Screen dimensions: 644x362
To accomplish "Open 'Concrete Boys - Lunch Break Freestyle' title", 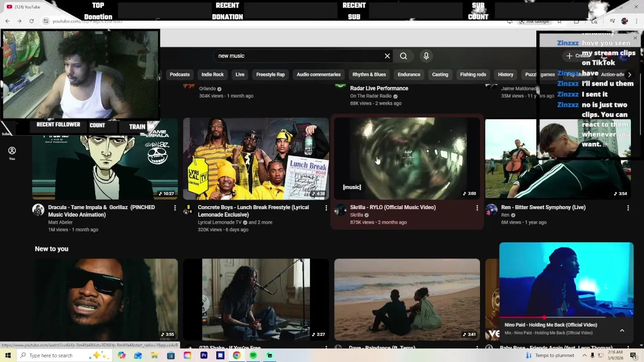I will coord(254,211).
